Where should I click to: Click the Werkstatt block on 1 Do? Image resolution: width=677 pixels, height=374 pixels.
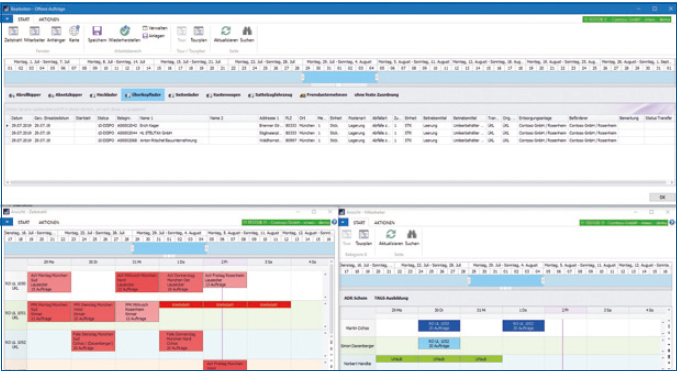click(x=181, y=304)
